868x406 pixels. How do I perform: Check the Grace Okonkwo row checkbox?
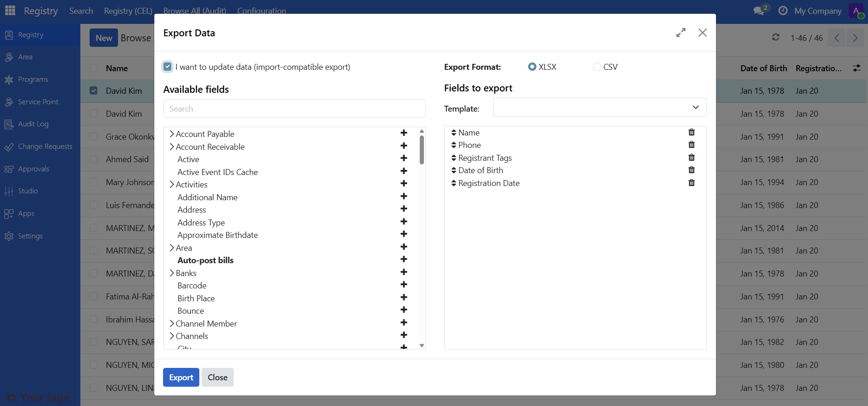coord(94,136)
